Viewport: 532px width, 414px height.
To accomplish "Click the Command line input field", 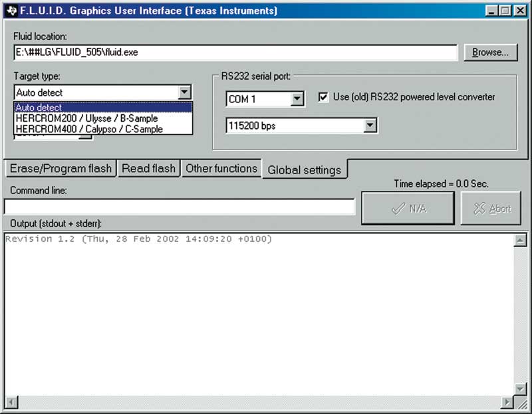I will pyautogui.click(x=180, y=207).
